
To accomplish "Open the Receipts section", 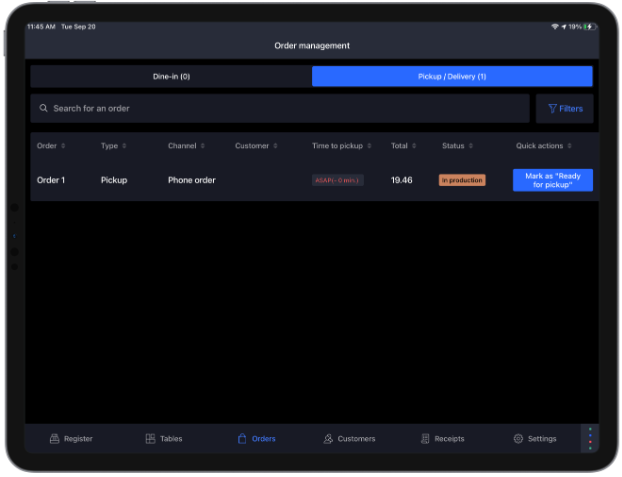I will pos(442,438).
